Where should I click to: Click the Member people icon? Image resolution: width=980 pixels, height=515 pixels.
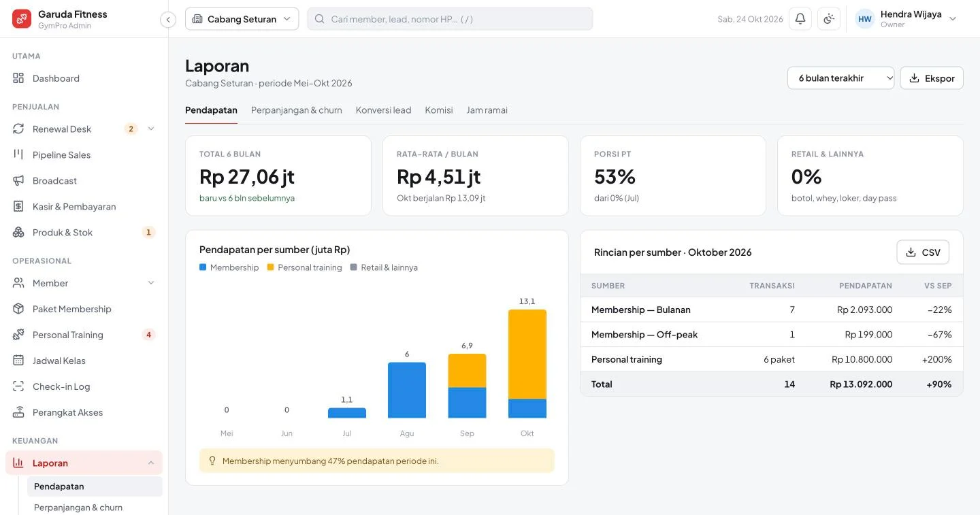18,283
